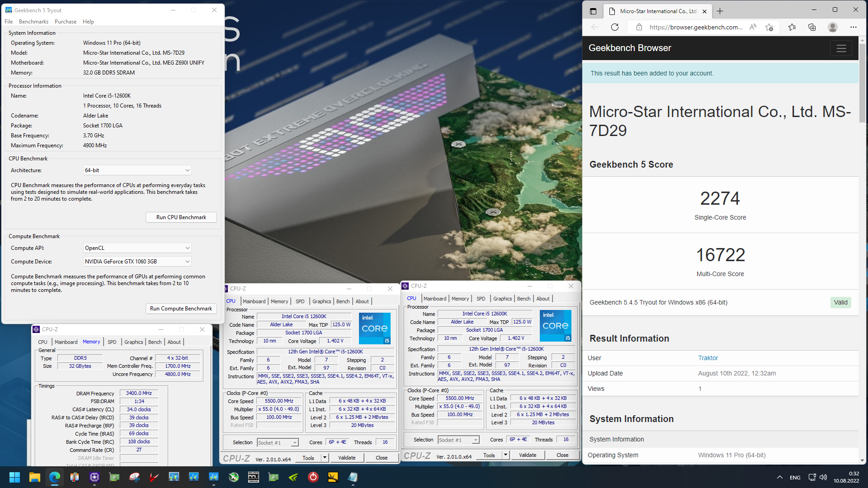This screenshot has width=868, height=488.
Task: Open Geekbench Benchmarks menu
Action: coord(33,22)
